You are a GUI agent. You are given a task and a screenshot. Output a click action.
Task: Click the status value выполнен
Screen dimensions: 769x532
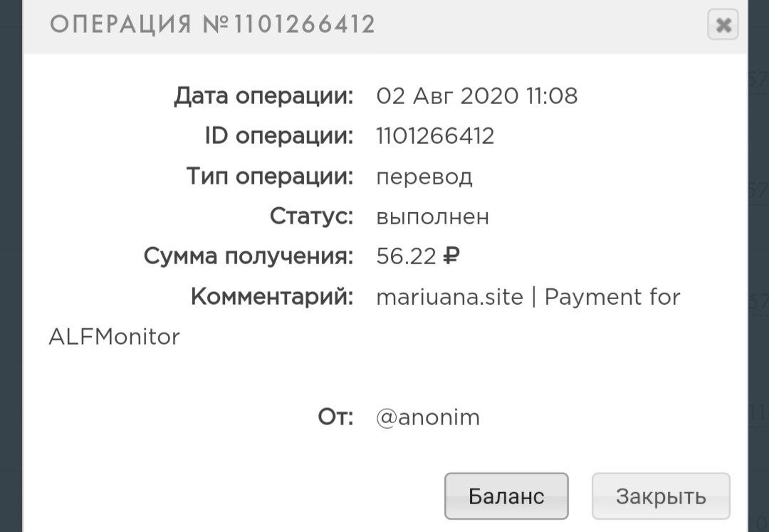pos(432,217)
